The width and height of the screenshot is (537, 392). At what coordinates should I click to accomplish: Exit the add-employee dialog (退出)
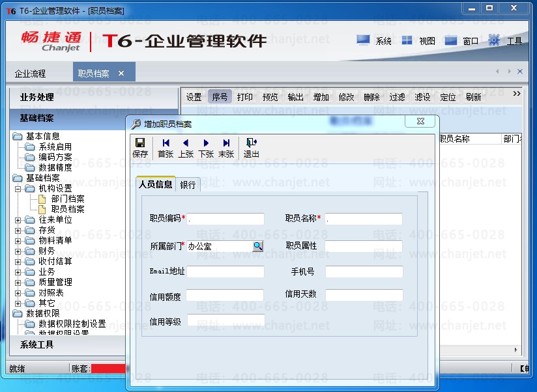(x=252, y=148)
